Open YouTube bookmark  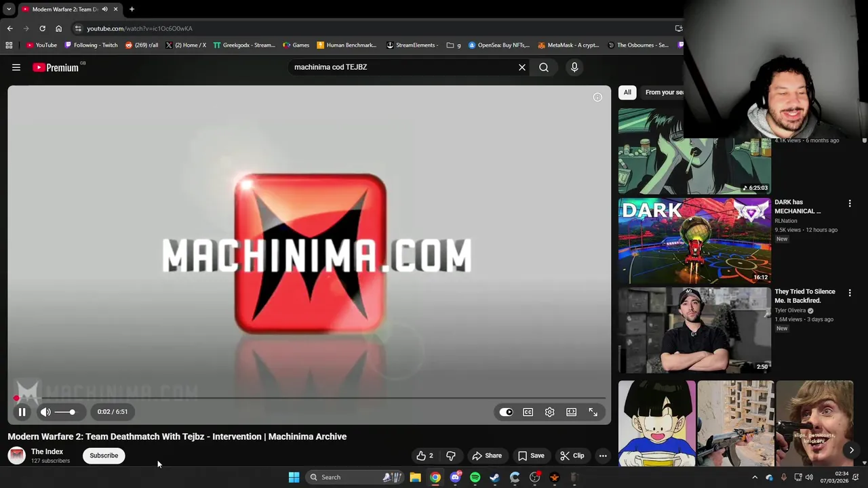pyautogui.click(x=41, y=45)
